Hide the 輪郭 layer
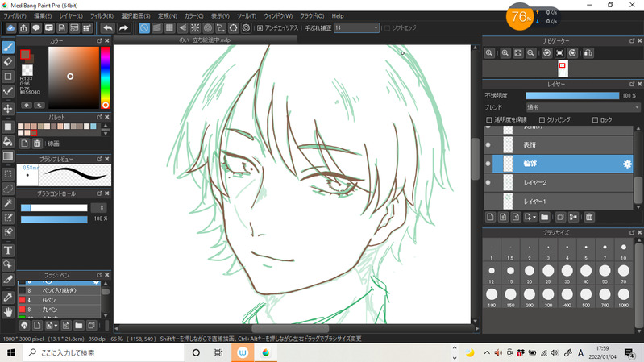The height and width of the screenshot is (362, 644). (488, 164)
